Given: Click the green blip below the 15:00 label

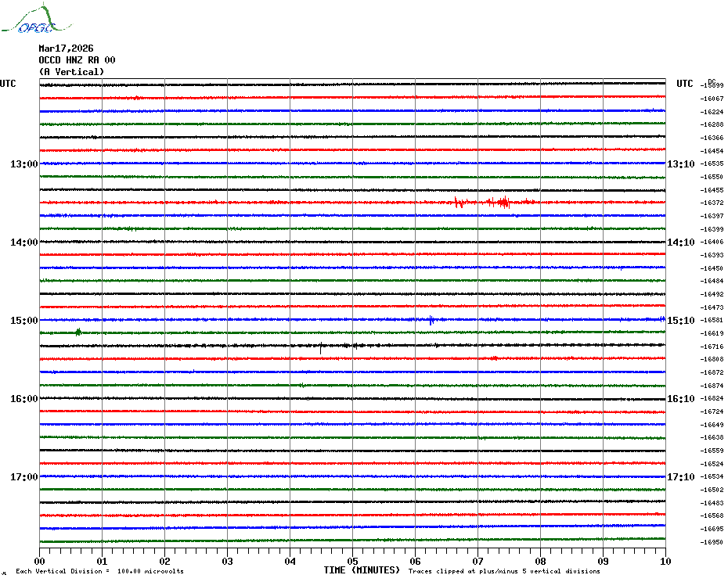Looking at the screenshot, I should (78, 332).
